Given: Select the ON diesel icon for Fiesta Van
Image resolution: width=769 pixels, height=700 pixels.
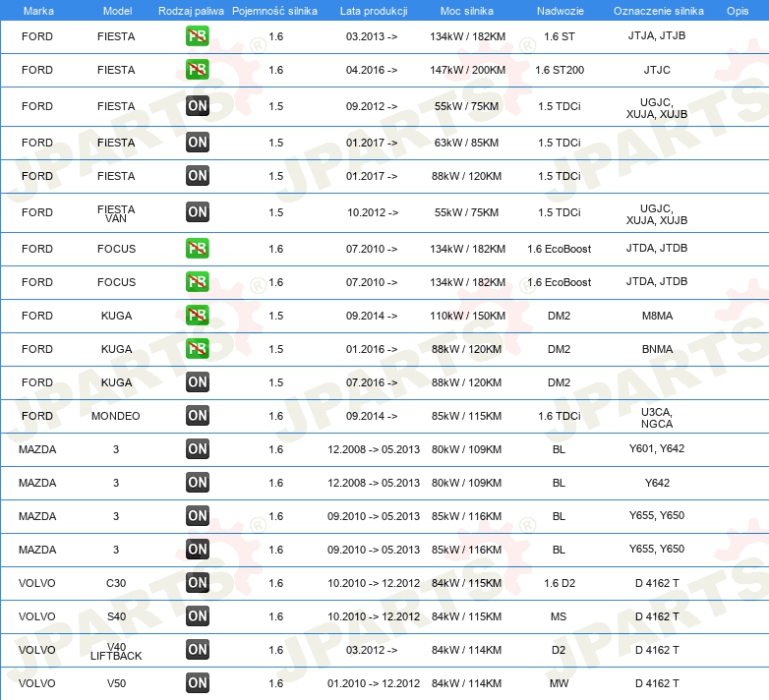Looking at the screenshot, I should click(198, 212).
